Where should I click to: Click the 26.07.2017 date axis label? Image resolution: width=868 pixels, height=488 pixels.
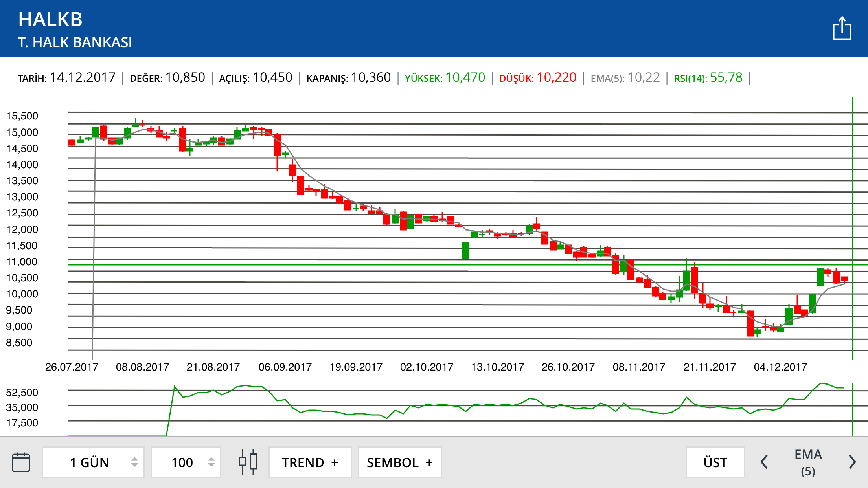(x=72, y=367)
